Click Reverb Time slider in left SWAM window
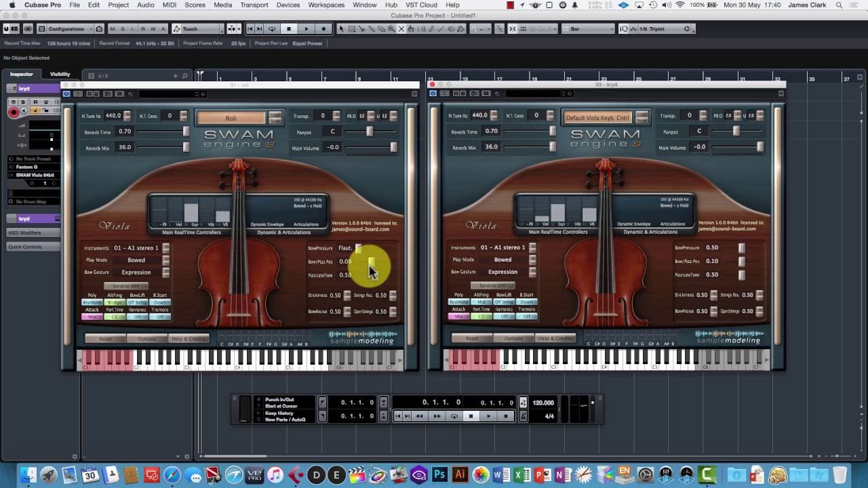The image size is (868, 488). (x=163, y=131)
